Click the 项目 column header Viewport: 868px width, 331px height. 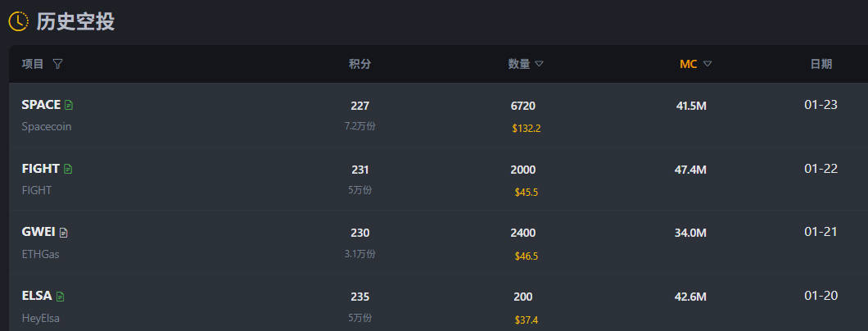(x=33, y=64)
